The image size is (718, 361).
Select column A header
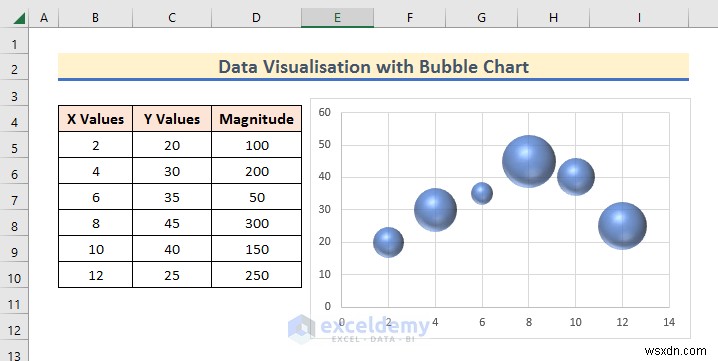point(44,18)
